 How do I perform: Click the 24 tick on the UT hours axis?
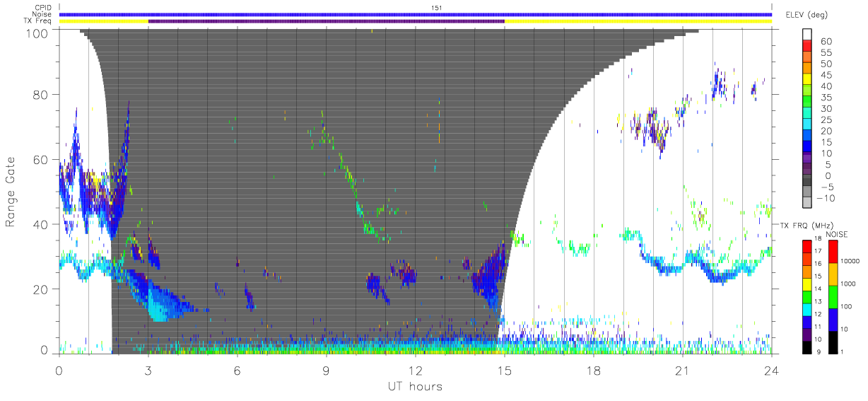coord(771,371)
